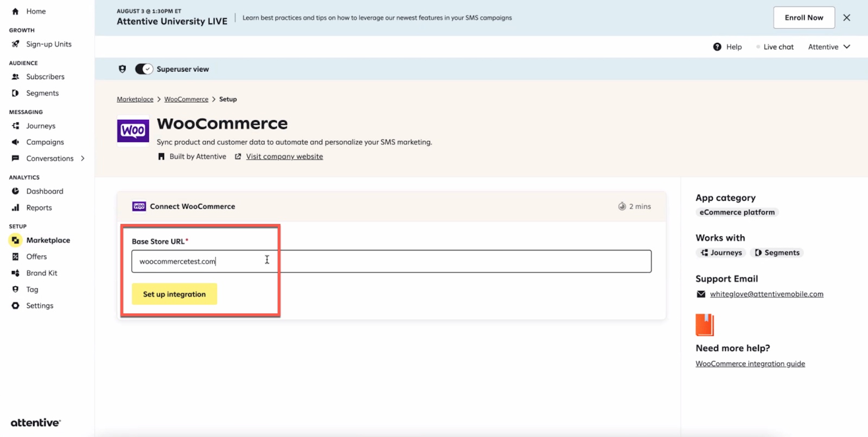Open Home in the sidebar

pos(36,11)
